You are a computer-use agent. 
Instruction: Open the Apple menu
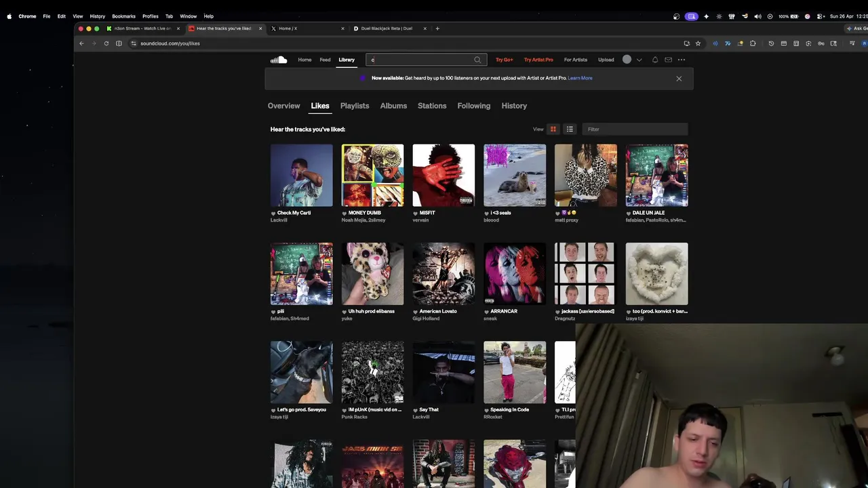9,16
